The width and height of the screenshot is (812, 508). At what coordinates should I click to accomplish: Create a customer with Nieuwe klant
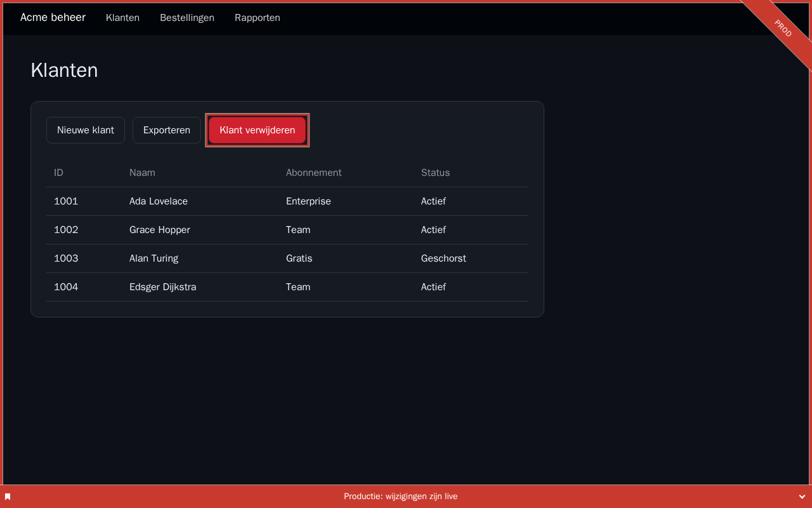(x=86, y=130)
